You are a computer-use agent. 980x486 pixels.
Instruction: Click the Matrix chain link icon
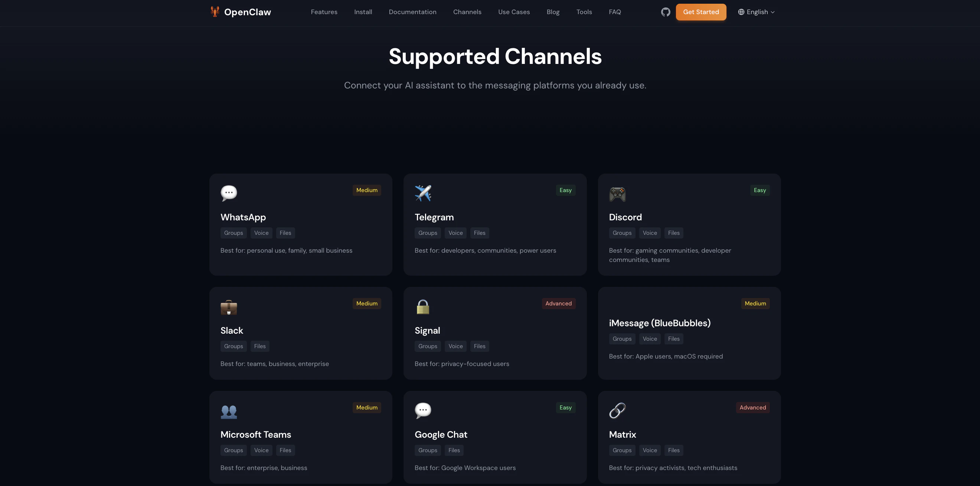point(617,411)
